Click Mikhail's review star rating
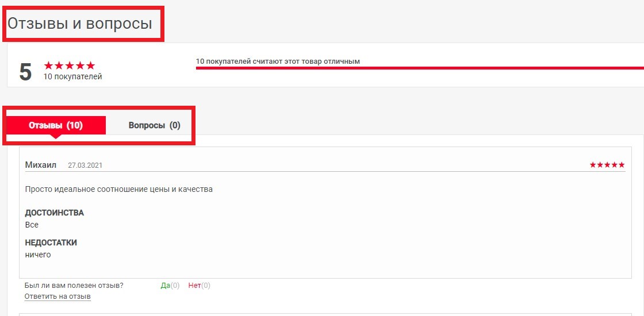This screenshot has height=316, width=644. click(607, 165)
